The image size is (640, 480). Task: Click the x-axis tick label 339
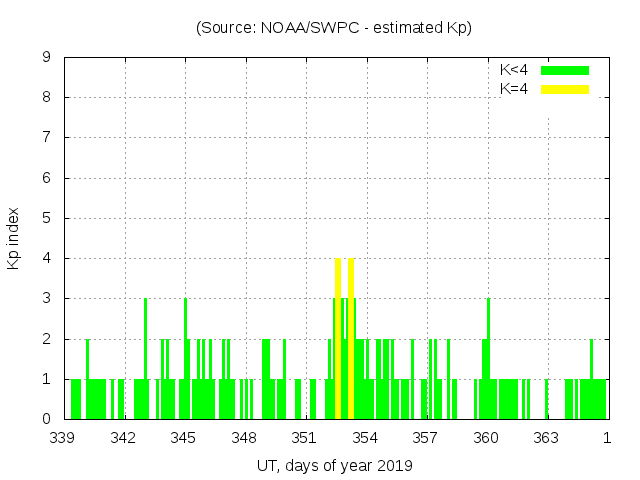tap(63, 438)
